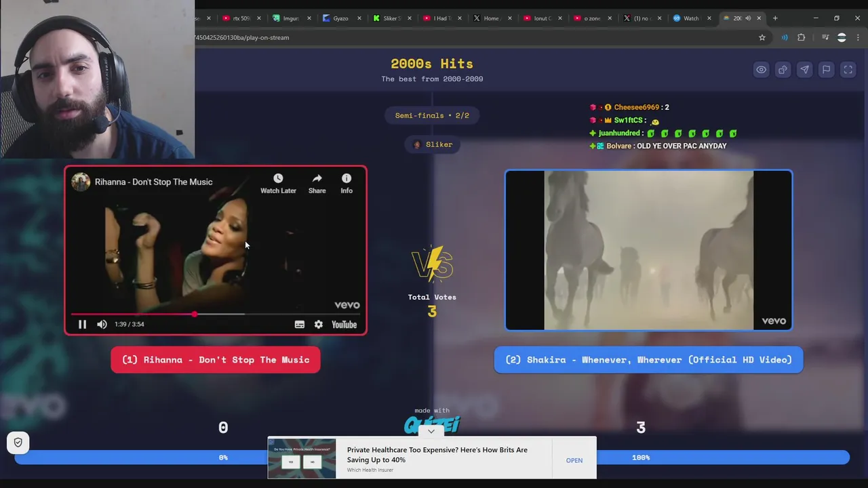Toggle the eye visibility icon in quiz toolbar
The height and width of the screenshot is (488, 868).
click(762, 70)
